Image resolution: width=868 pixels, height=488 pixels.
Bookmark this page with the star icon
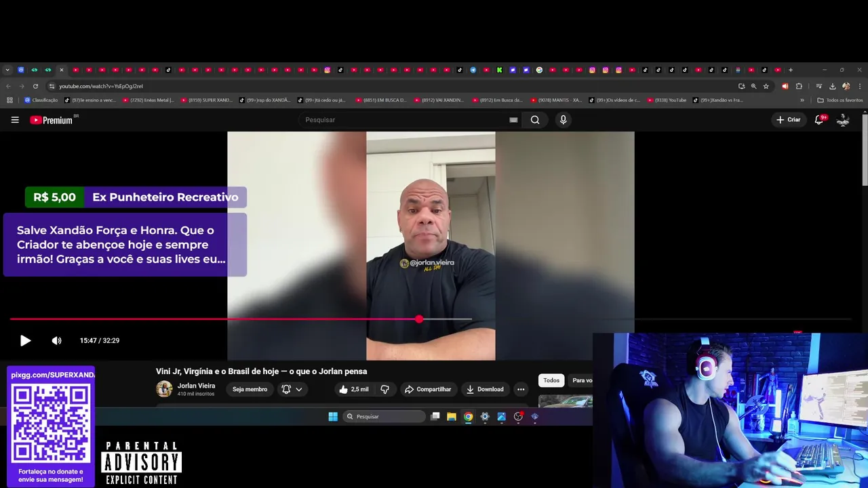tap(766, 86)
